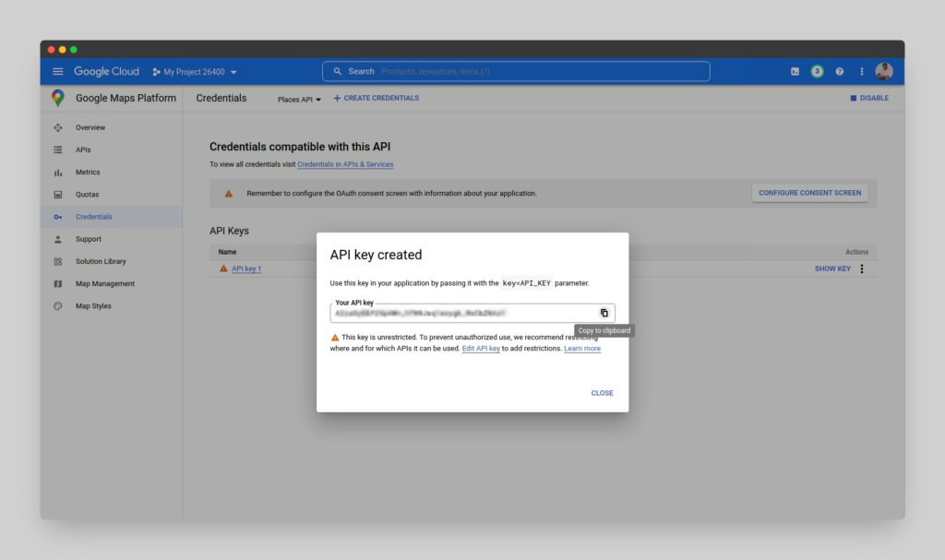Focus the Search products and resources field
The height and width of the screenshot is (560, 945).
tap(516, 71)
